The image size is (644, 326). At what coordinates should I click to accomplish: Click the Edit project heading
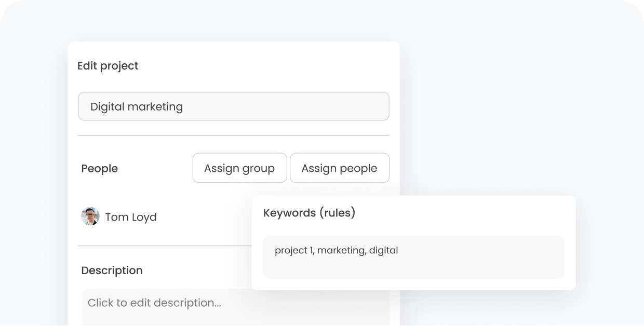click(x=108, y=66)
